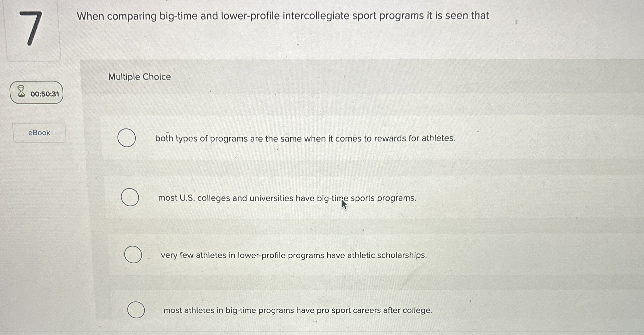Click the 'Multiple Choice' section label

pyautogui.click(x=139, y=77)
